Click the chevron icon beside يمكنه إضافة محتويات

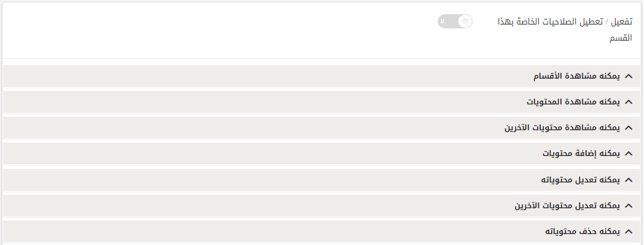(629, 153)
